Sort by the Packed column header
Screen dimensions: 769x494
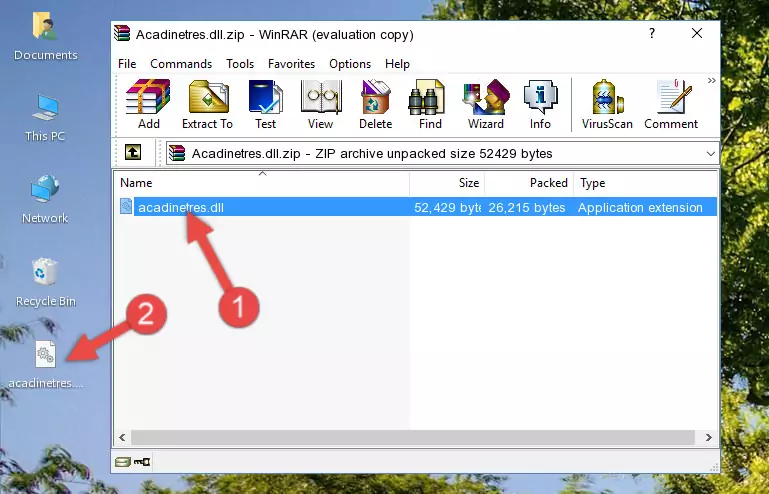point(529,182)
